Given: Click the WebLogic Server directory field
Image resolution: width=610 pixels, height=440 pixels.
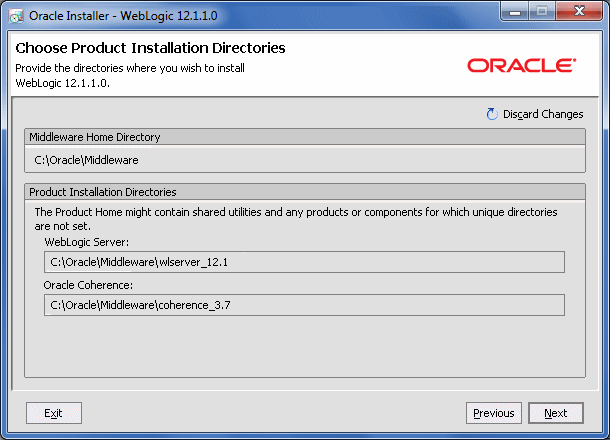Looking at the screenshot, I should (x=304, y=262).
